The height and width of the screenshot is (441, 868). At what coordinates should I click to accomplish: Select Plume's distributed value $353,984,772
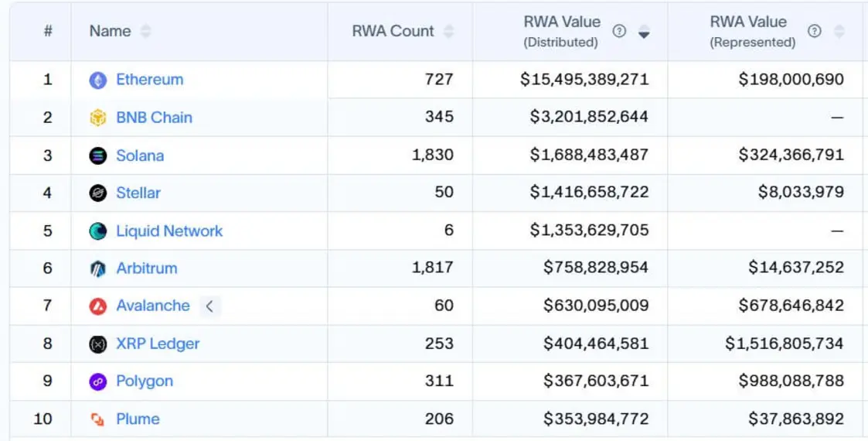point(596,419)
